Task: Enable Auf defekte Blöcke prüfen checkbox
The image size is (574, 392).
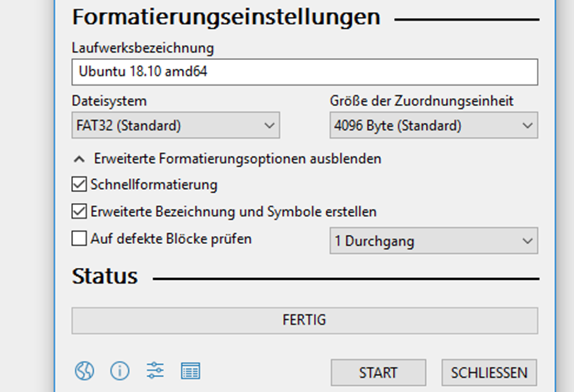Action: point(79,238)
